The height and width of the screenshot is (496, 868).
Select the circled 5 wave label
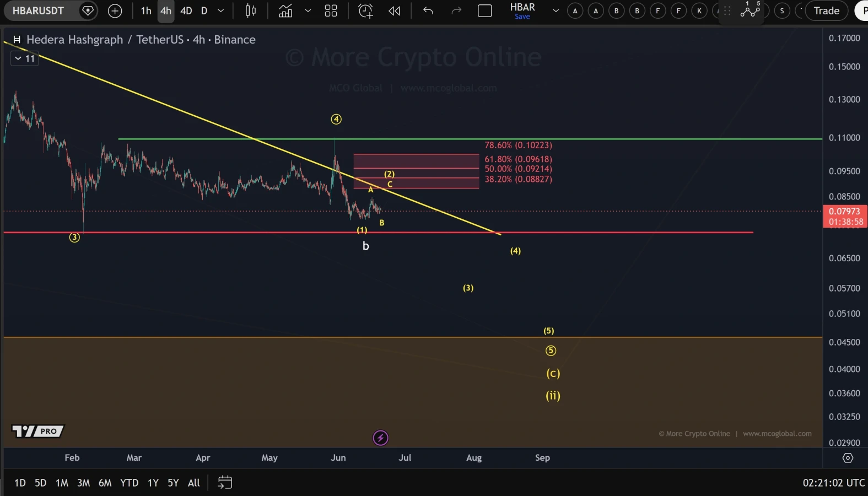coord(551,351)
